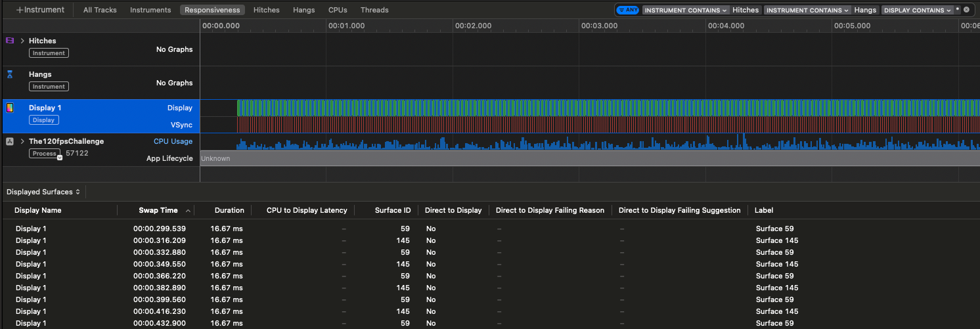Image resolution: width=980 pixels, height=329 pixels.
Task: Click the Hitches filter token value
Action: 746,10
